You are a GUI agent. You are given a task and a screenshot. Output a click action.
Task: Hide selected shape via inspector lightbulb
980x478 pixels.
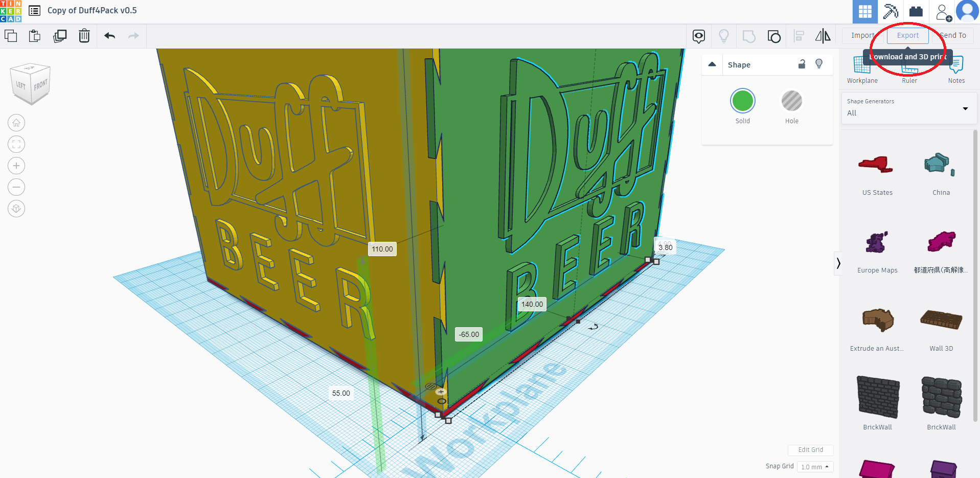(819, 64)
